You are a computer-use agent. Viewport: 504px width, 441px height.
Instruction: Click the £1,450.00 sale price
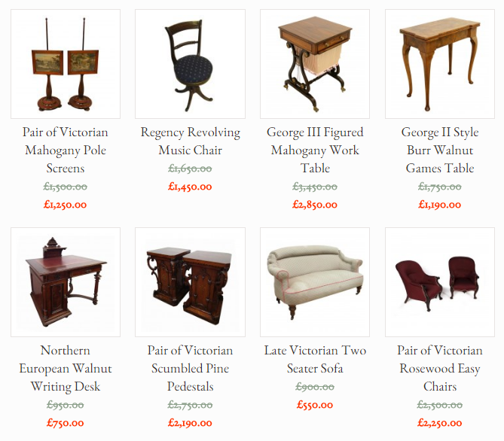point(190,187)
